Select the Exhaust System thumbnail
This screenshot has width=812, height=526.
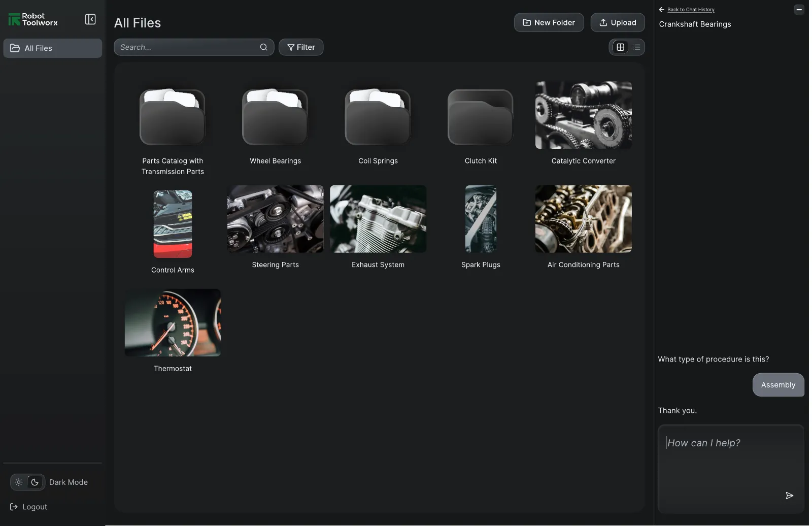[378, 219]
